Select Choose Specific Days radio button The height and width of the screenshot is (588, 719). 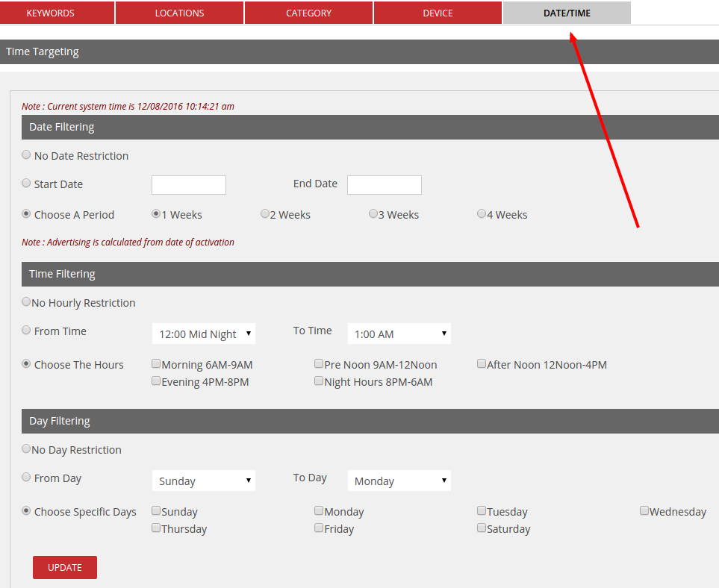26,511
